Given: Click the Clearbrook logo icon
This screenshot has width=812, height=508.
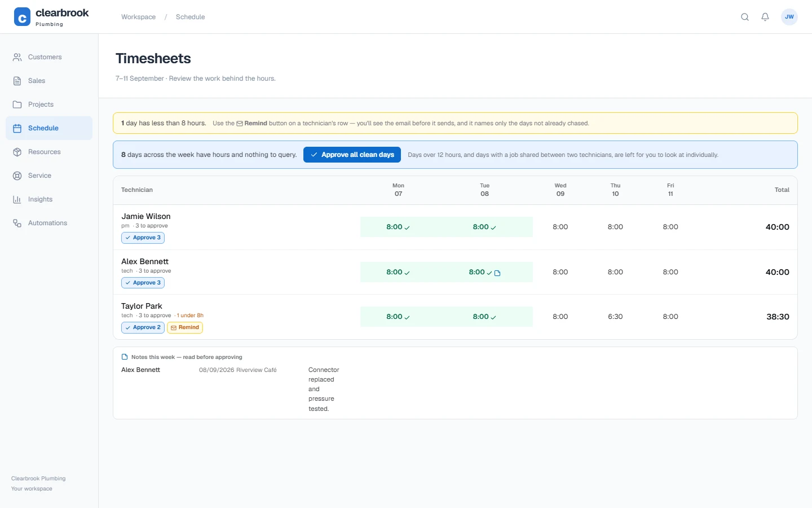Looking at the screenshot, I should pos(22,17).
